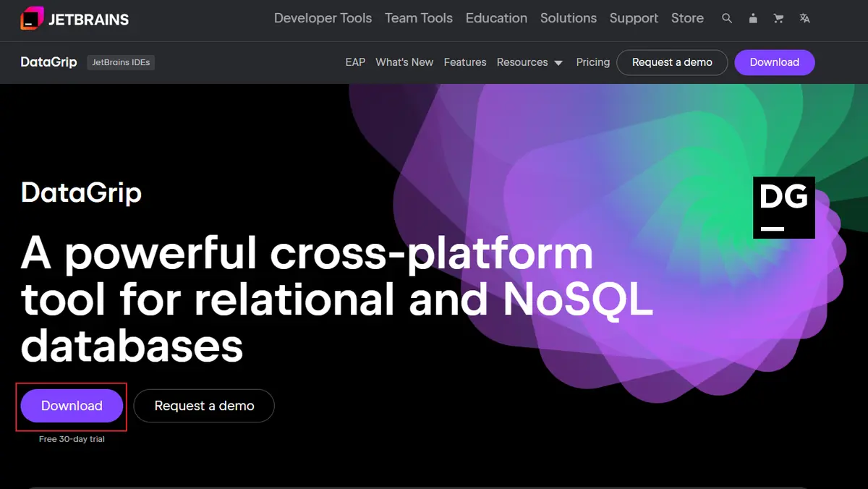The height and width of the screenshot is (489, 868).
Task: Open the Team Tools menu
Action: 419,19
